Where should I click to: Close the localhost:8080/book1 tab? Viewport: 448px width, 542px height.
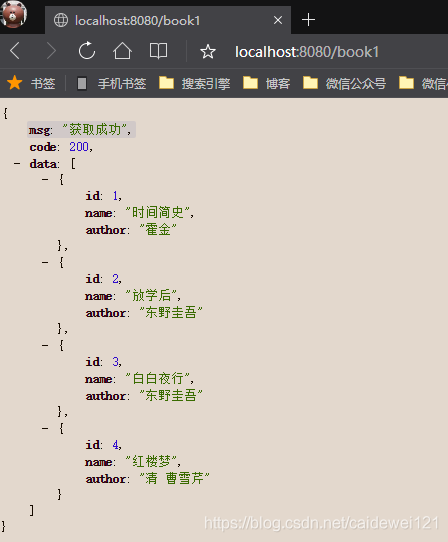(x=278, y=20)
